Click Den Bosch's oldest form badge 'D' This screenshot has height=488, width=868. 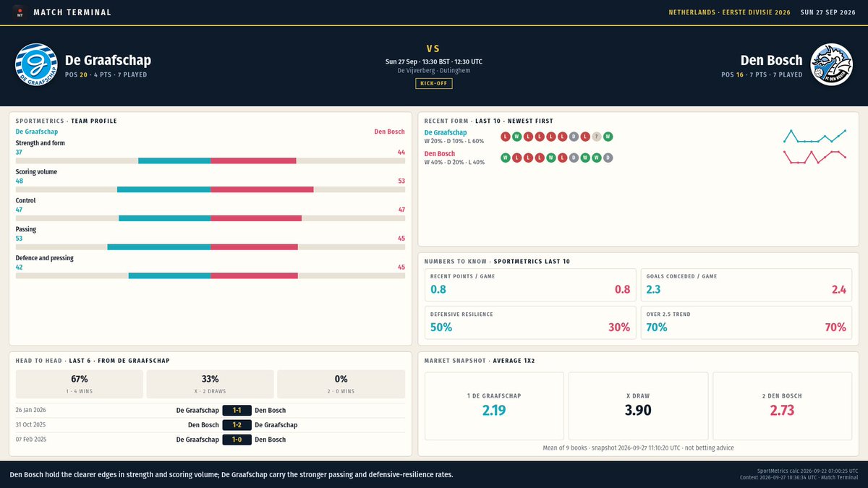pos(608,158)
